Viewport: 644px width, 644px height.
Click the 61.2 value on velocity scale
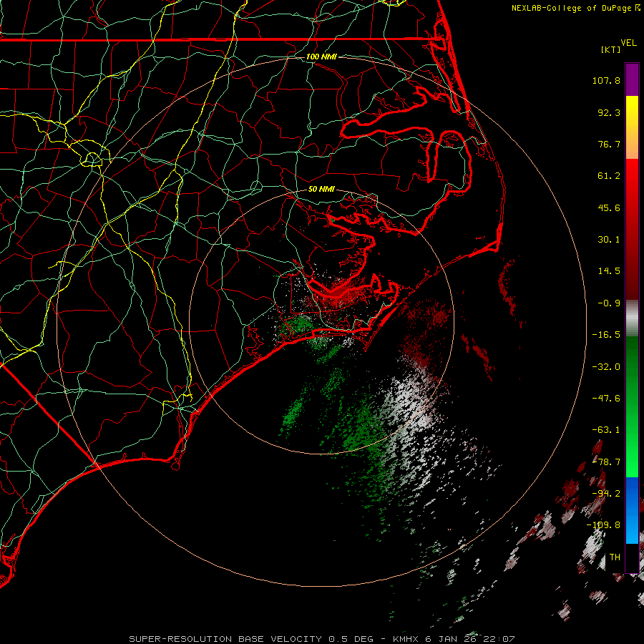(x=609, y=176)
